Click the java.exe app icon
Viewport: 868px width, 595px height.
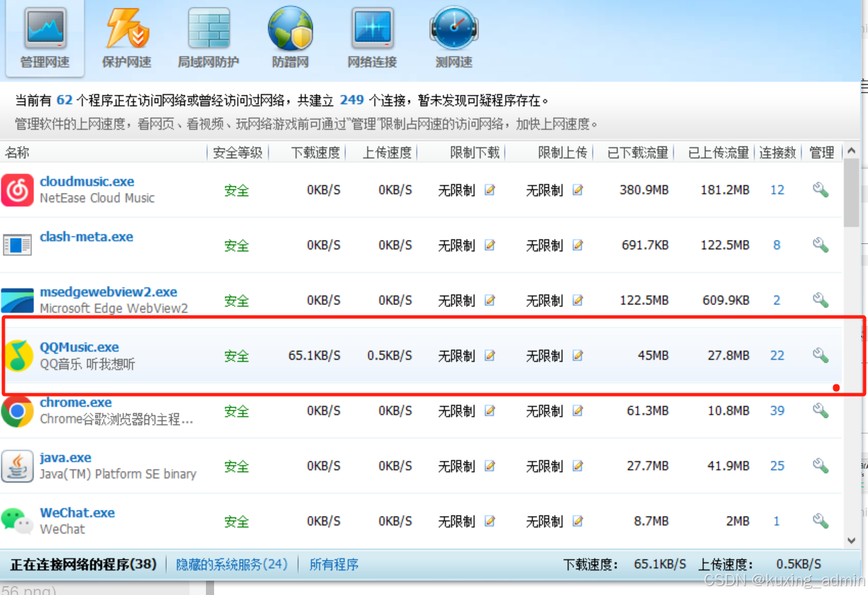17,466
